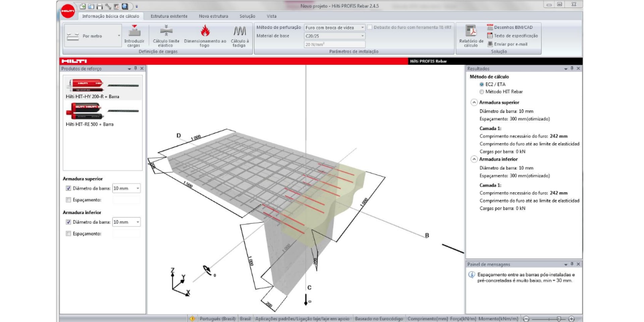
Task: Click Armadura inferior Espaçamento input field
Action: tap(126, 234)
